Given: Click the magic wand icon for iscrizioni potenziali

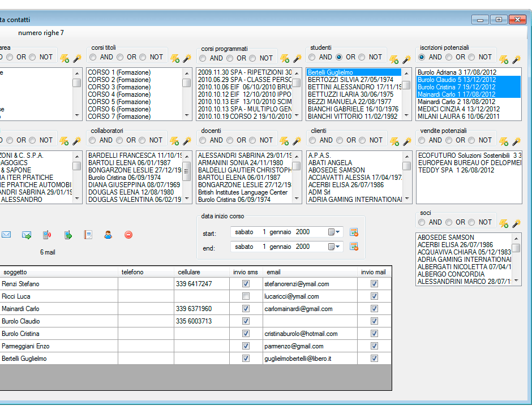Looking at the screenshot, I should coord(516,59).
